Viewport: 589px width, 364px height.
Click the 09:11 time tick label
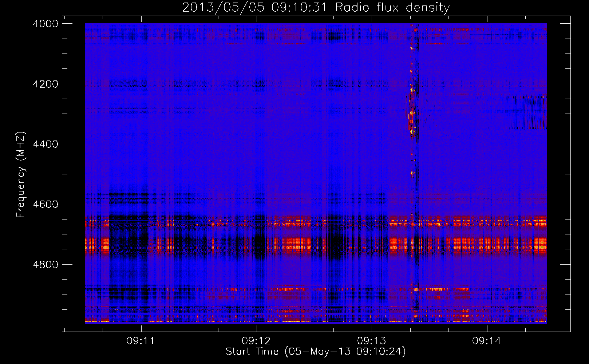(141, 341)
